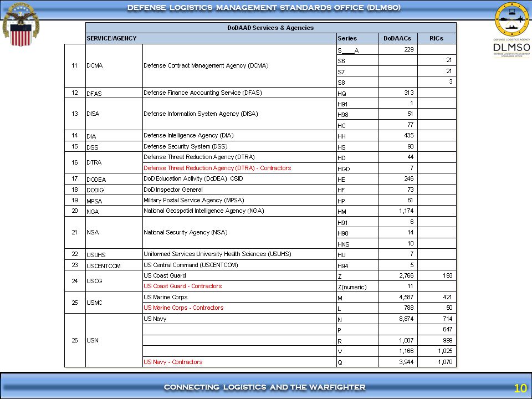This screenshot has width=532, height=399.
Task: Click red US Coast Guard - Contractors text
Action: point(182,286)
